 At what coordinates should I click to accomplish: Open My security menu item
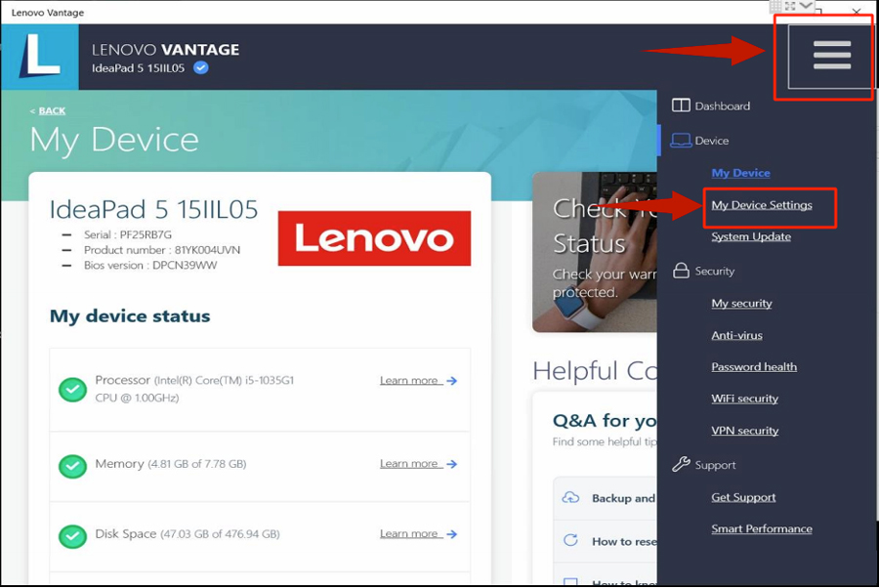(741, 303)
